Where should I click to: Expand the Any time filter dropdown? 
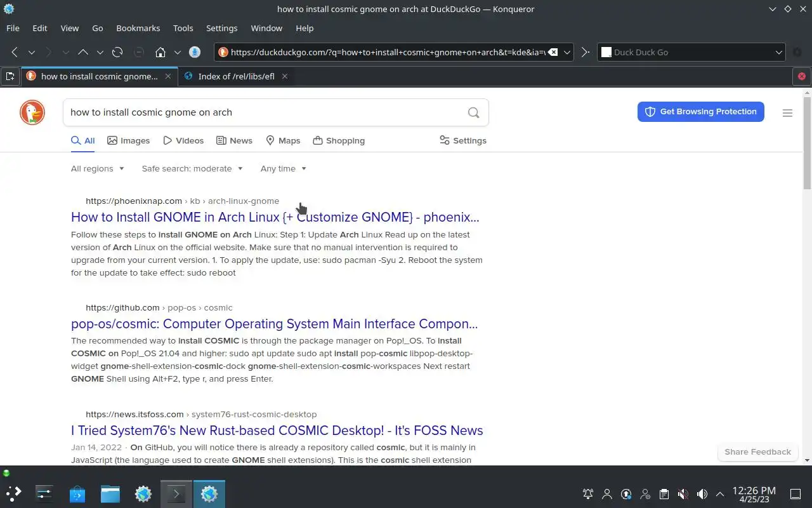284,168
